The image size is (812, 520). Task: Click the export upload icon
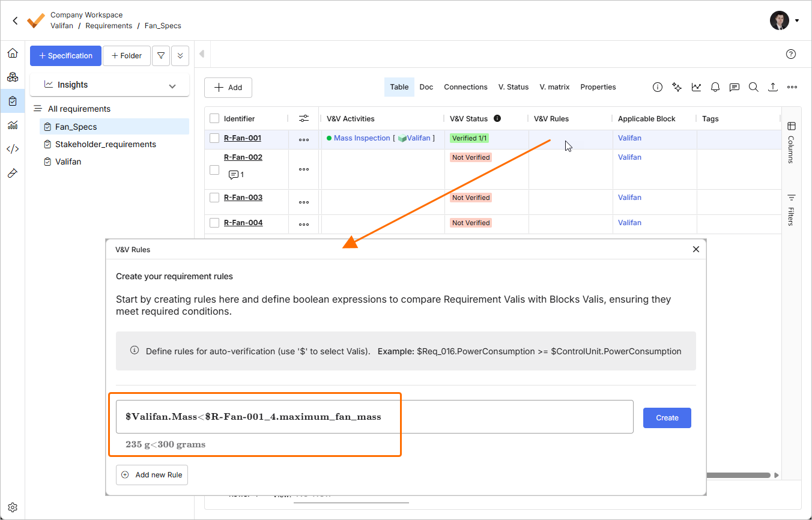pos(773,87)
